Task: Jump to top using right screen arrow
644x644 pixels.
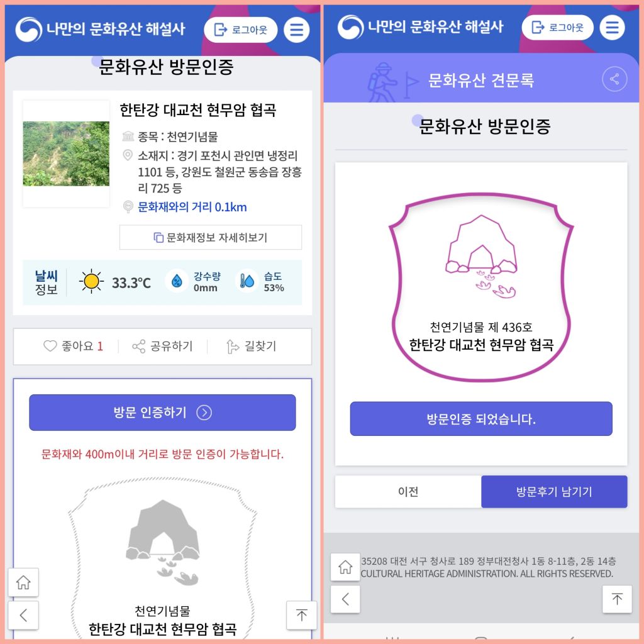Action: [x=617, y=599]
